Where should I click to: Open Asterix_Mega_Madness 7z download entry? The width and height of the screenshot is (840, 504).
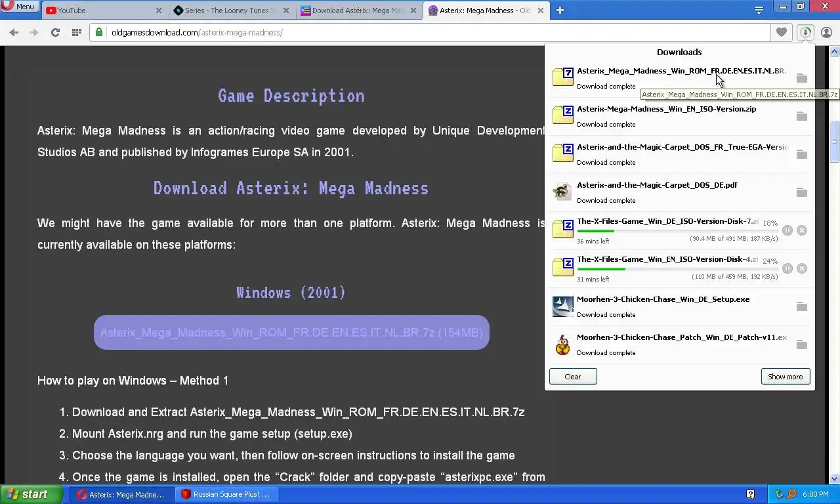(x=679, y=78)
